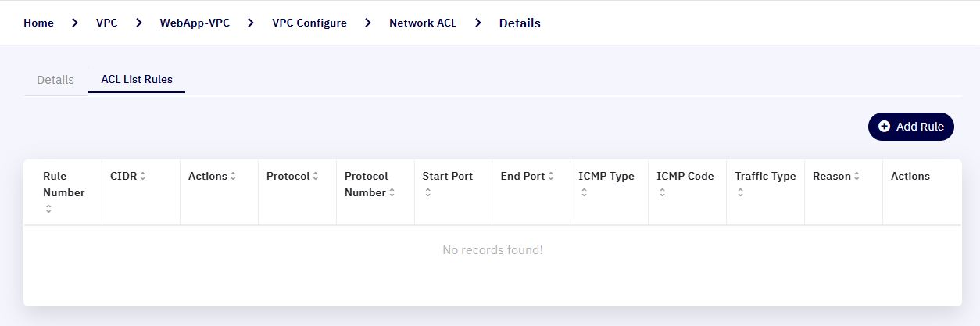Viewport: 980px width, 326px height.
Task: Click plus icon in Add Rule button
Action: (x=885, y=127)
